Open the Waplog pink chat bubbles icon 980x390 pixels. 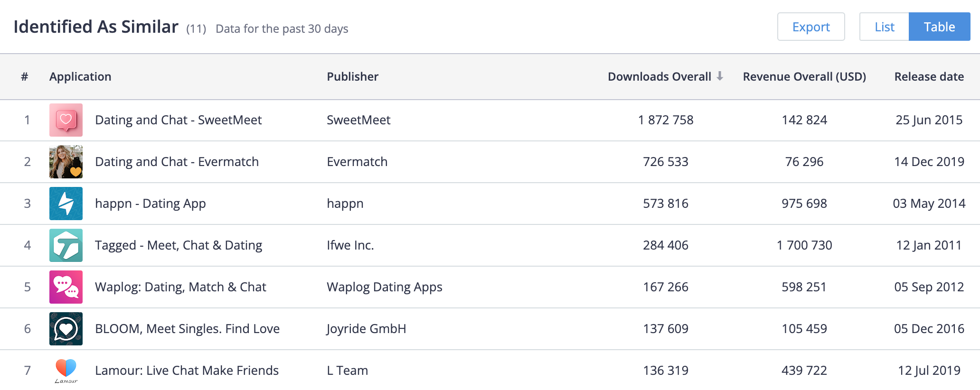point(66,287)
